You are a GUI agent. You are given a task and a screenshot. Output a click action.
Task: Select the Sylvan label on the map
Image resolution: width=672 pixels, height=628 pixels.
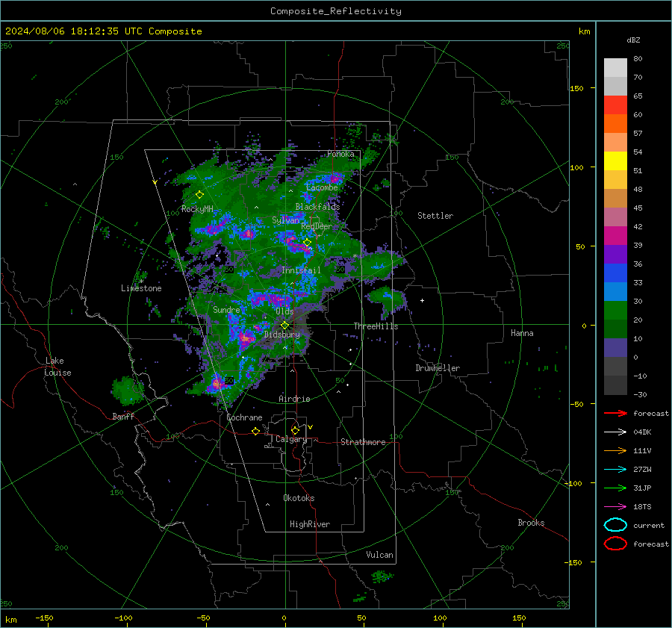point(285,220)
